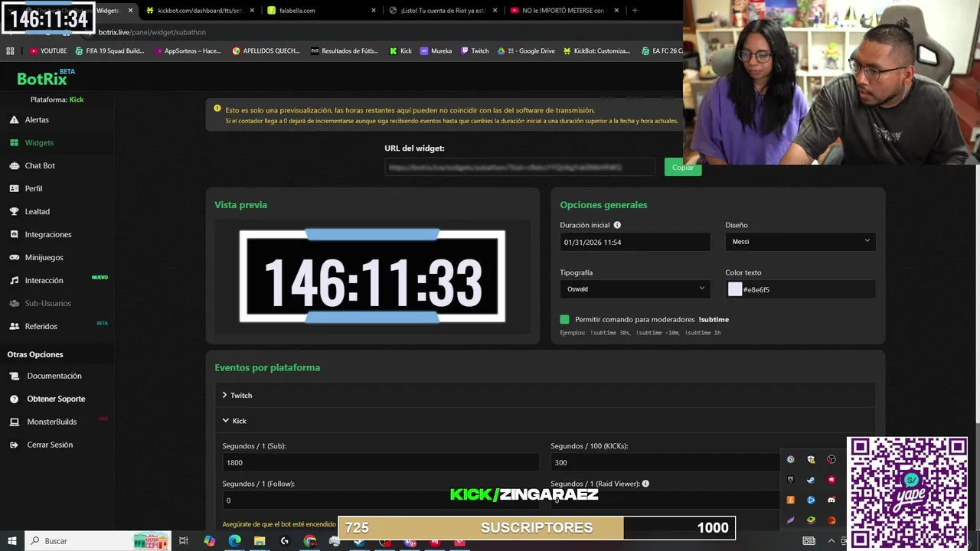Click the Segundos per 100 KICKs field
980x551 pixels.
click(x=665, y=462)
